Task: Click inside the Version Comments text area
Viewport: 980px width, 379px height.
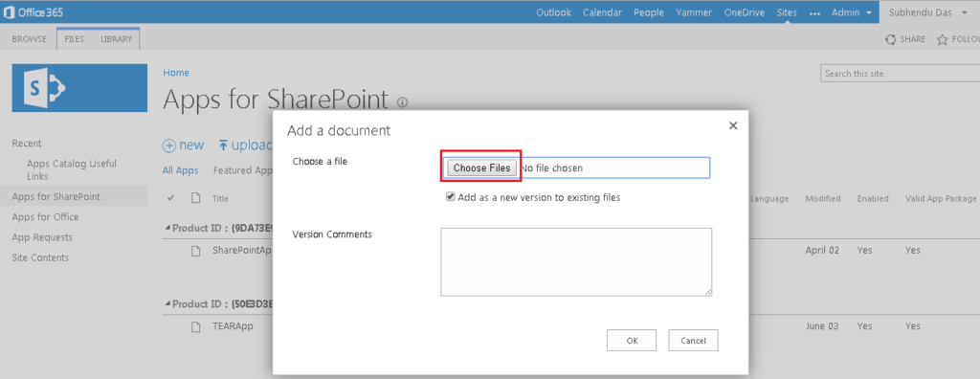Action: (x=576, y=262)
